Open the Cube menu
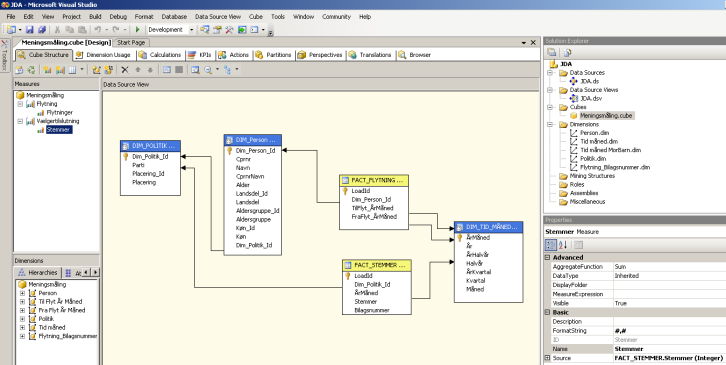 [256, 16]
